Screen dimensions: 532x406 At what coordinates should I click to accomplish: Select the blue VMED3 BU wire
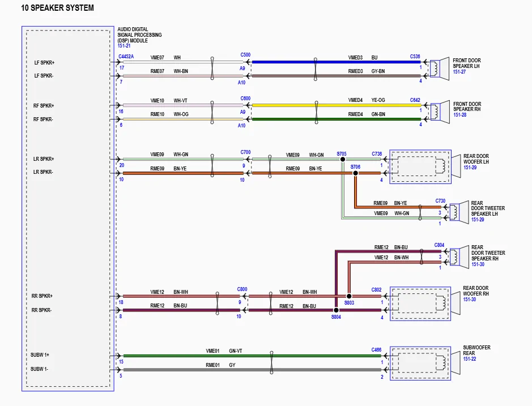point(334,62)
